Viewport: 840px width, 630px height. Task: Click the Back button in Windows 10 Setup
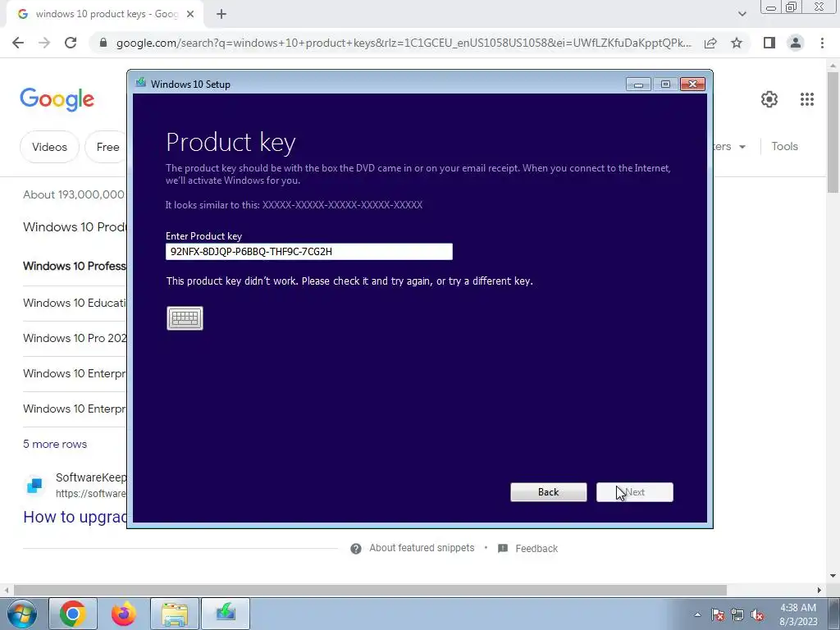pyautogui.click(x=549, y=492)
